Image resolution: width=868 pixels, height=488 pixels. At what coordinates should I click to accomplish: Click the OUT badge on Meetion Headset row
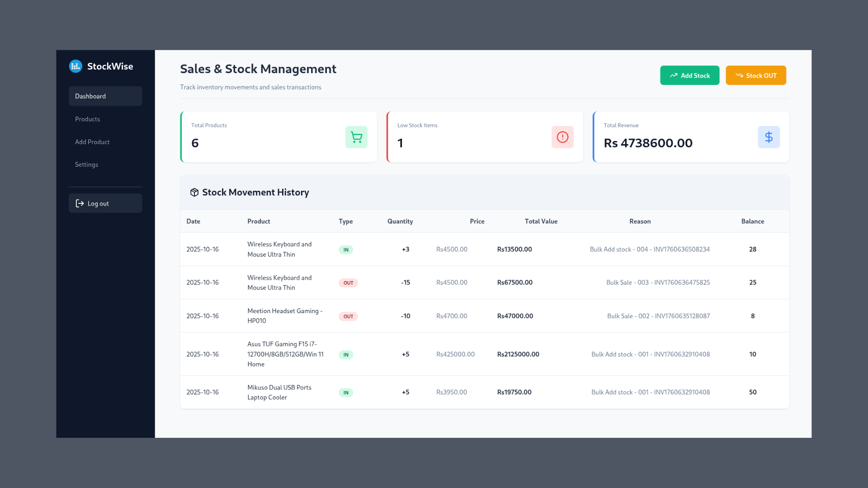point(348,316)
